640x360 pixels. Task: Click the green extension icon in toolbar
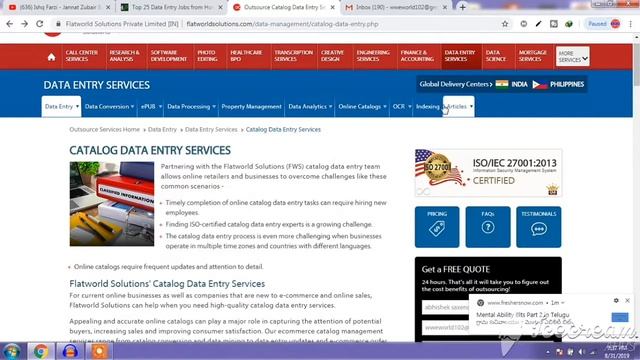(569, 24)
